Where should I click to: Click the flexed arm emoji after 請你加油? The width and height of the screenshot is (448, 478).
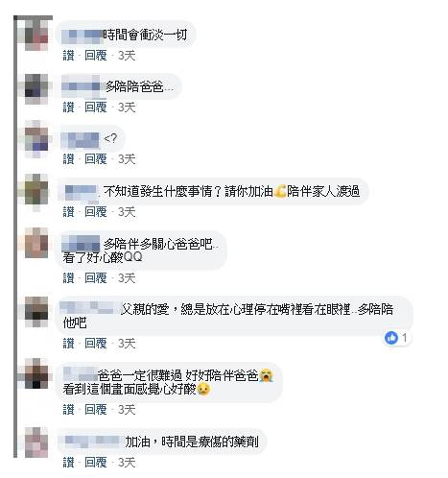280,191
